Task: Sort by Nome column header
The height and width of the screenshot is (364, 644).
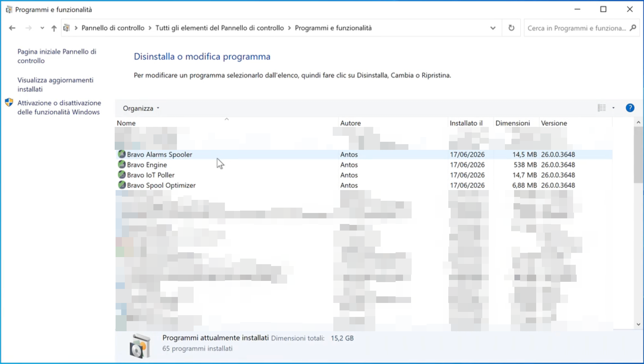Action: click(226, 123)
